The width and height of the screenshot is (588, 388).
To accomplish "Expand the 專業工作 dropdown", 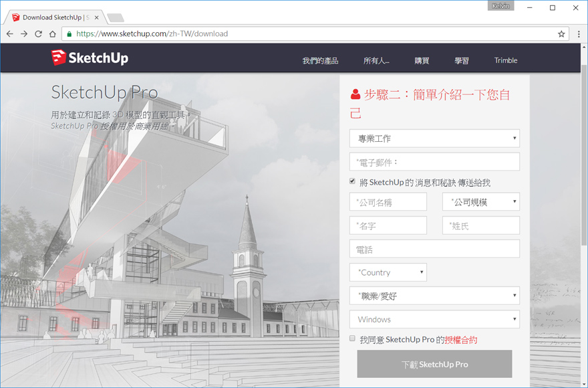I will tap(434, 138).
